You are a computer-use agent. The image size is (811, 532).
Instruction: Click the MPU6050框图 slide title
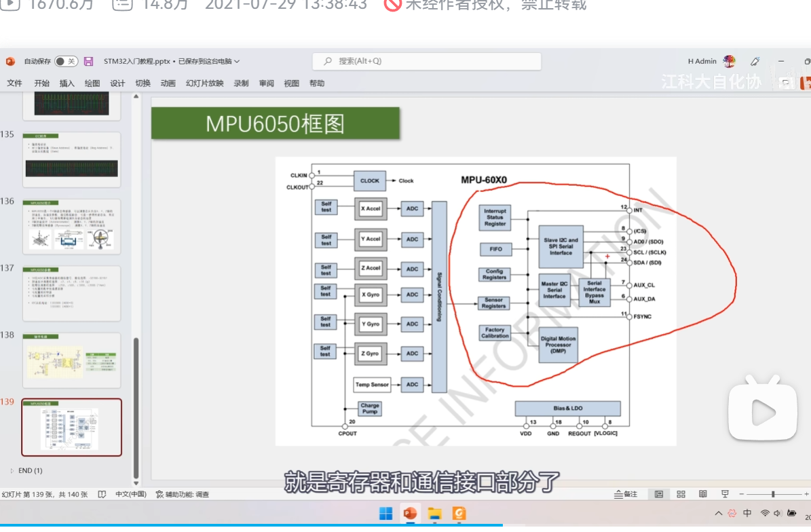275,123
